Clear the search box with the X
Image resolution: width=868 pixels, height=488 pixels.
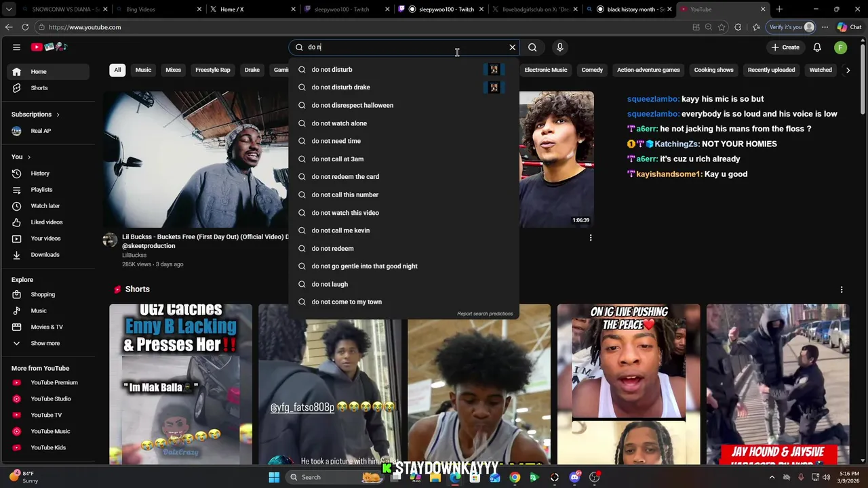pos(513,47)
